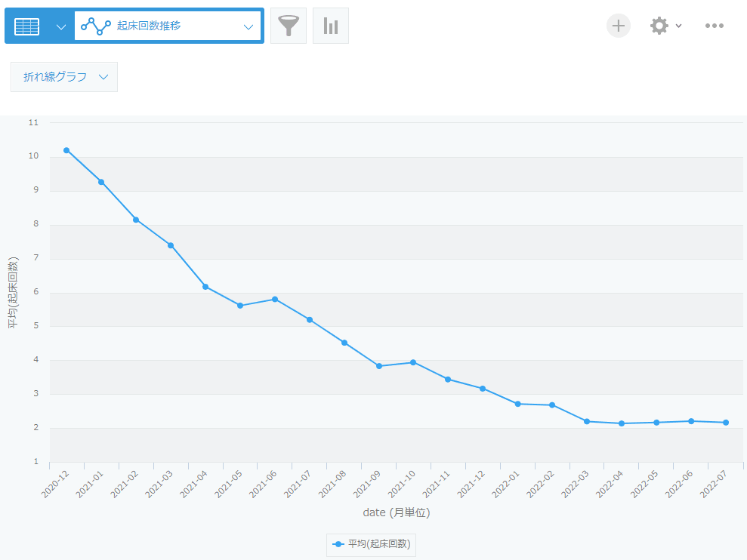Select the 2022-07 data point

click(x=726, y=423)
